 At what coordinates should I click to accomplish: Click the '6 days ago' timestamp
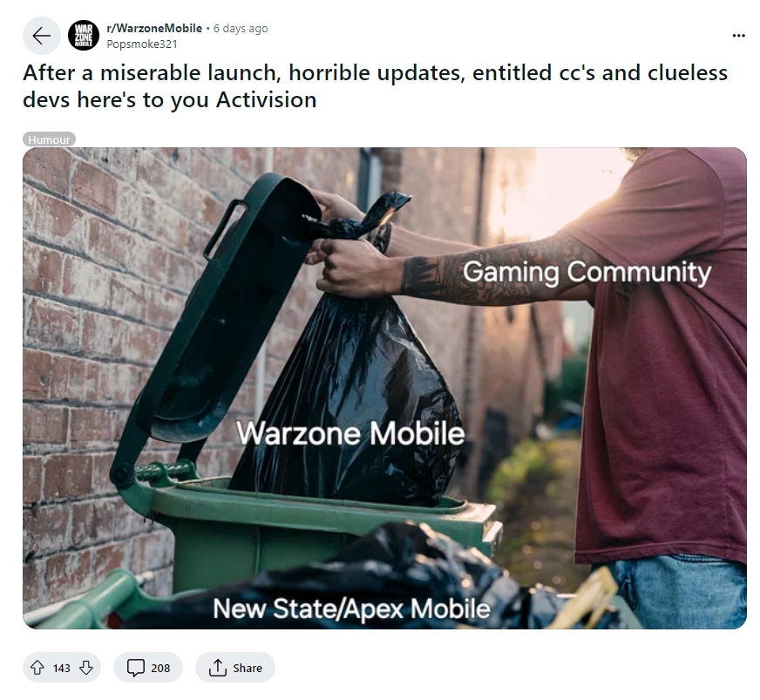tap(241, 28)
